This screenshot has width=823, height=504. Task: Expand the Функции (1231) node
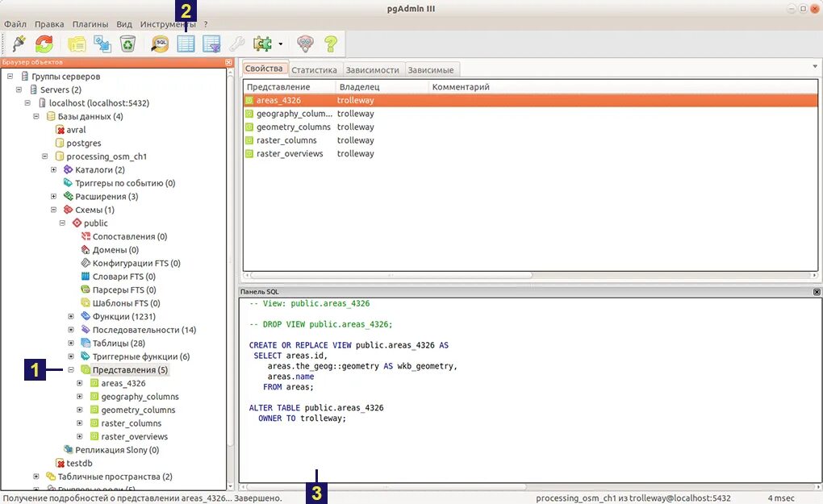point(71,316)
